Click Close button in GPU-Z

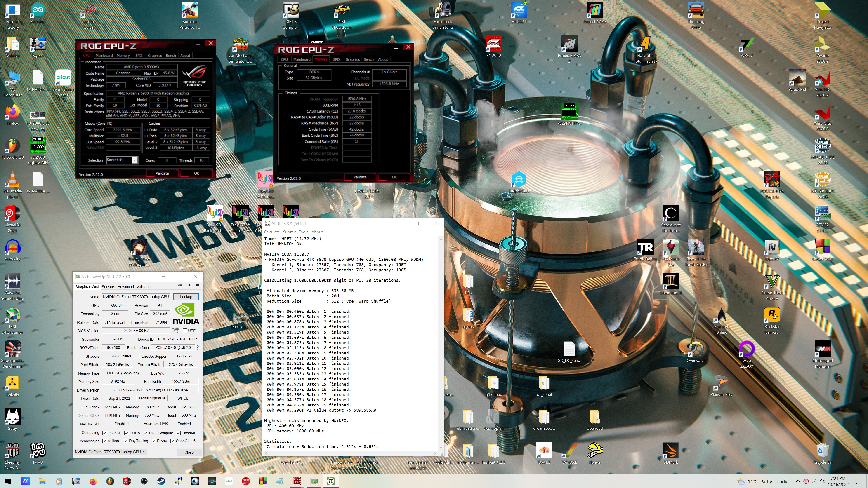[189, 452]
